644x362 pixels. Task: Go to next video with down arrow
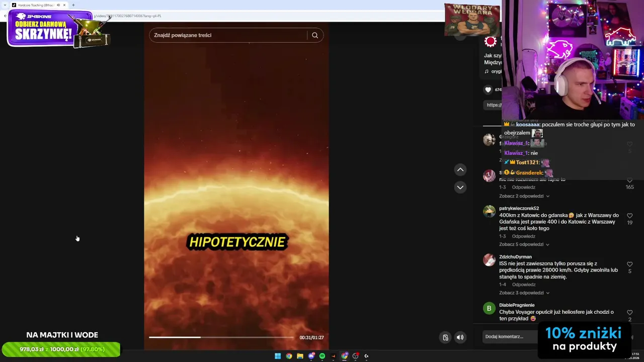point(460,187)
